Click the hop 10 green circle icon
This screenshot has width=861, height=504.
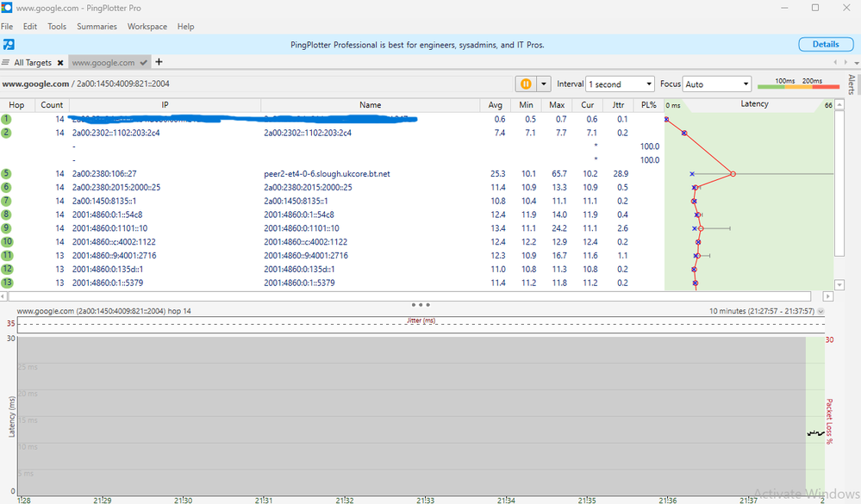point(7,242)
